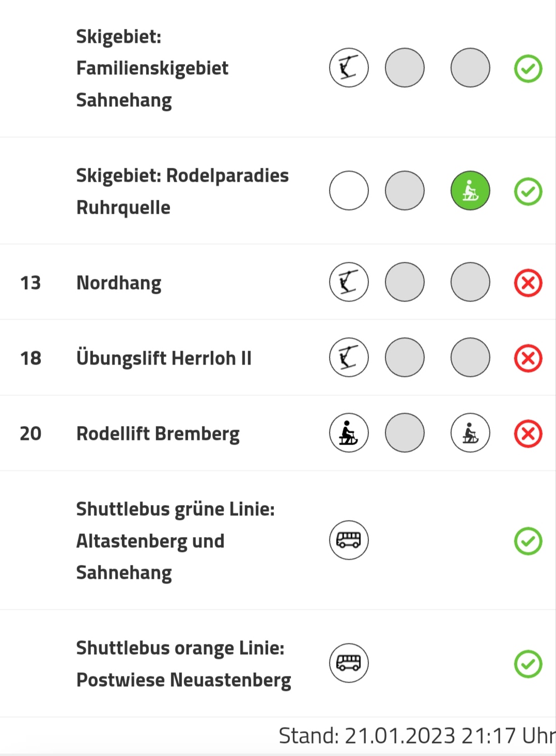The image size is (556, 756).
Task: Select the Übungslift Herrloh II label
Action: coord(164,358)
